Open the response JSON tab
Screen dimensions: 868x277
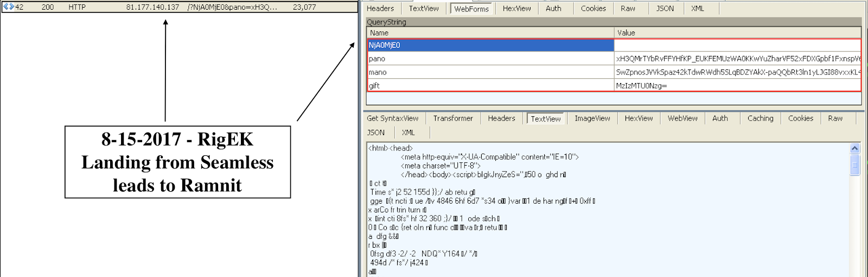[x=375, y=133]
